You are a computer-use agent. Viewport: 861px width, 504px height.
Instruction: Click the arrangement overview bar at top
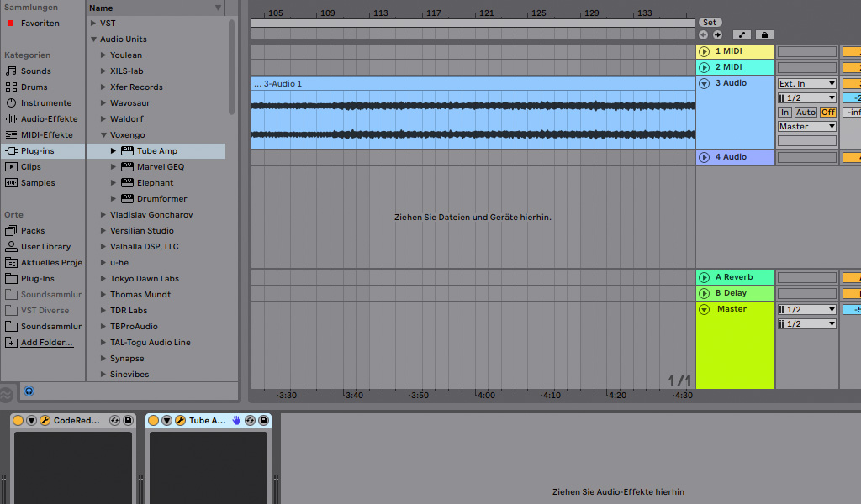tap(473, 23)
